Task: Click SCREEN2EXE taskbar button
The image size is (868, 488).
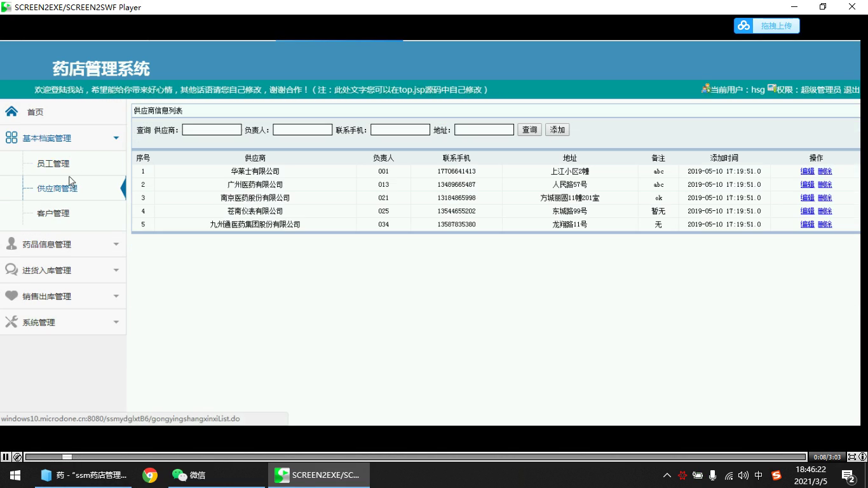Action: click(319, 475)
